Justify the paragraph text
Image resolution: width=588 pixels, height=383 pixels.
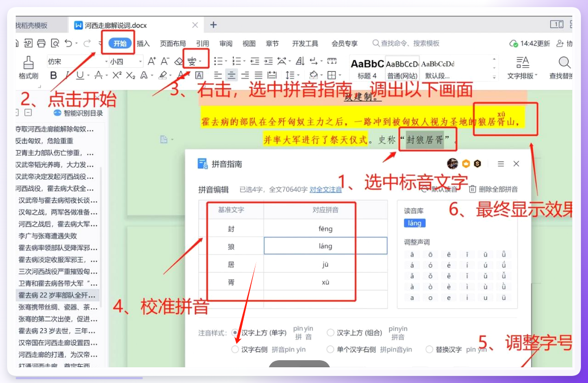click(x=258, y=75)
